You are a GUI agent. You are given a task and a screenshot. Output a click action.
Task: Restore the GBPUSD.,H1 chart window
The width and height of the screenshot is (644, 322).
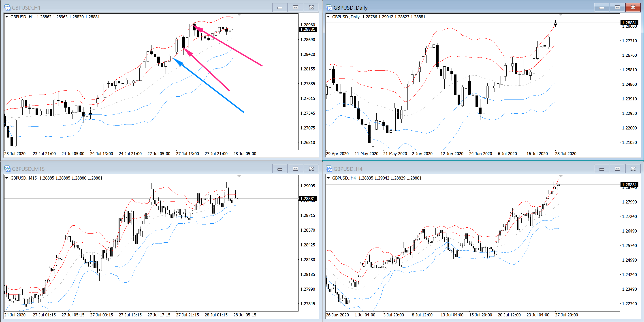pos(296,8)
